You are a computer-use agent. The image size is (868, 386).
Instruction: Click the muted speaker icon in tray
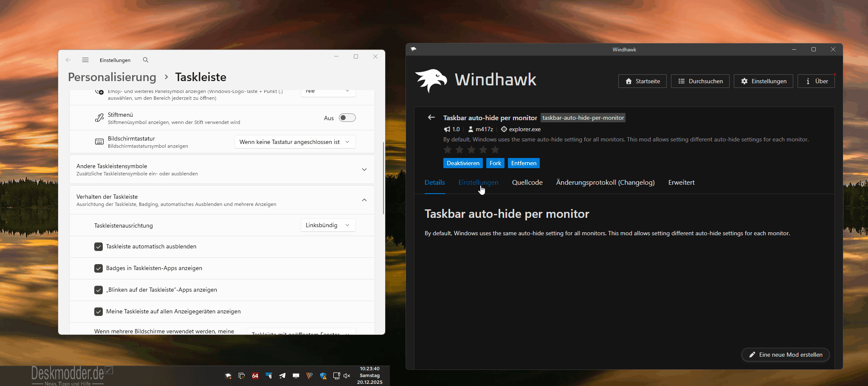(x=347, y=376)
